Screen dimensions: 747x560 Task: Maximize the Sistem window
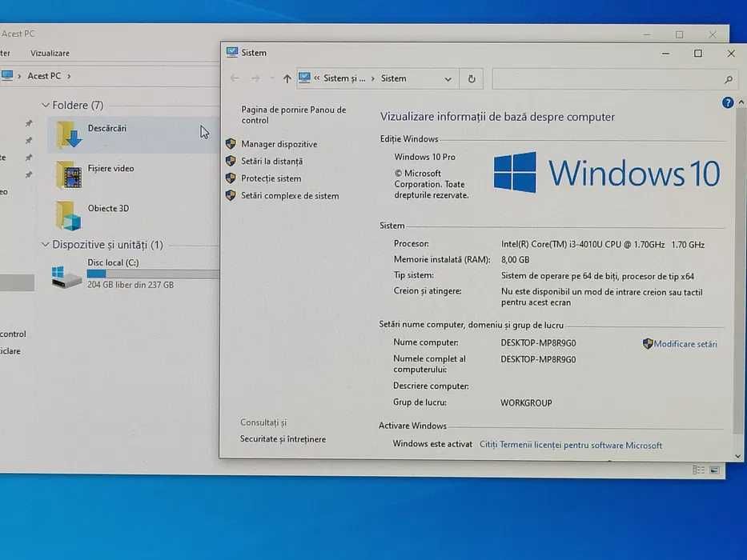pyautogui.click(x=698, y=54)
